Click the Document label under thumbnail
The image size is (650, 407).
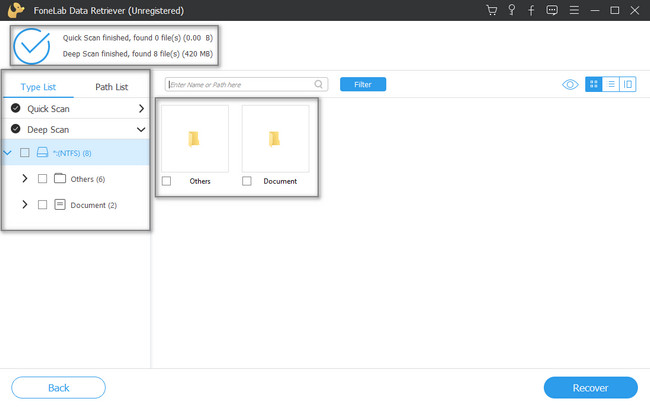pos(280,181)
